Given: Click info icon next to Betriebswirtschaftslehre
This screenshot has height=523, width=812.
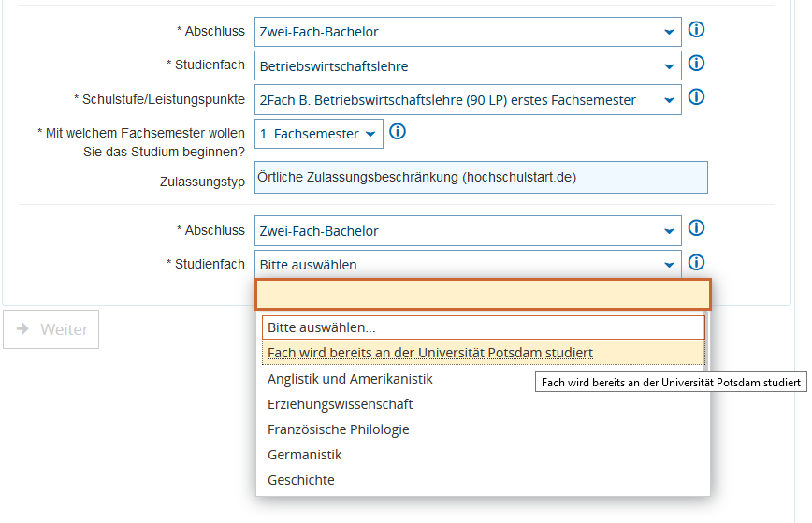Looking at the screenshot, I should coord(696,64).
